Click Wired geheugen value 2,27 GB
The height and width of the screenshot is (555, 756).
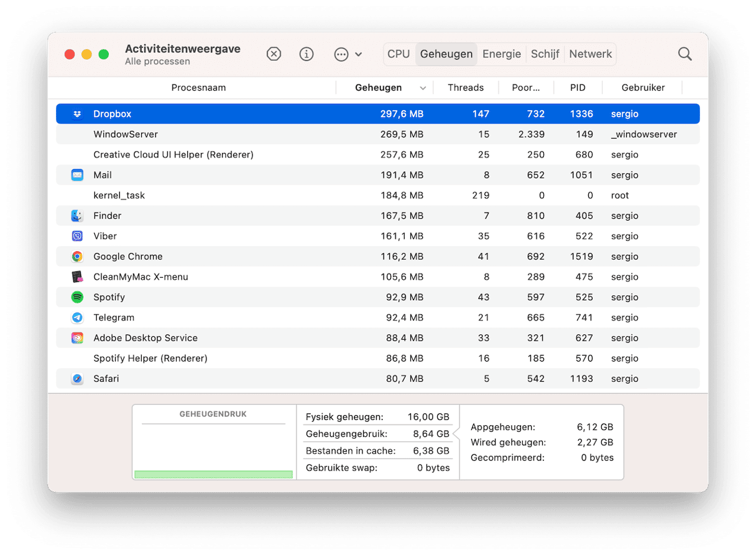point(595,443)
